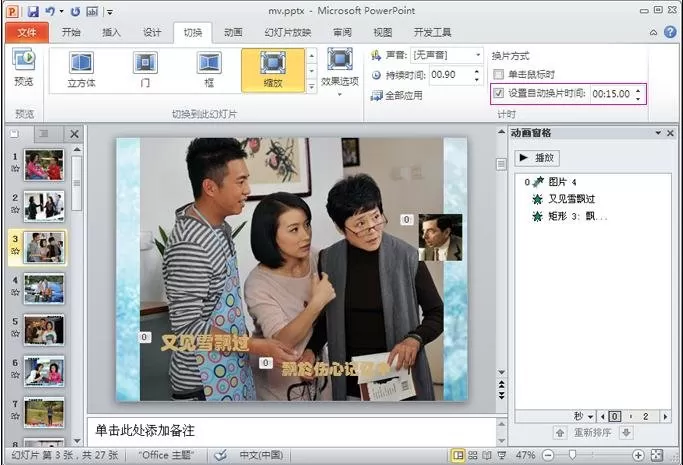Click the spell check icon in status bar
This screenshot has height=465, width=683.
221,455
